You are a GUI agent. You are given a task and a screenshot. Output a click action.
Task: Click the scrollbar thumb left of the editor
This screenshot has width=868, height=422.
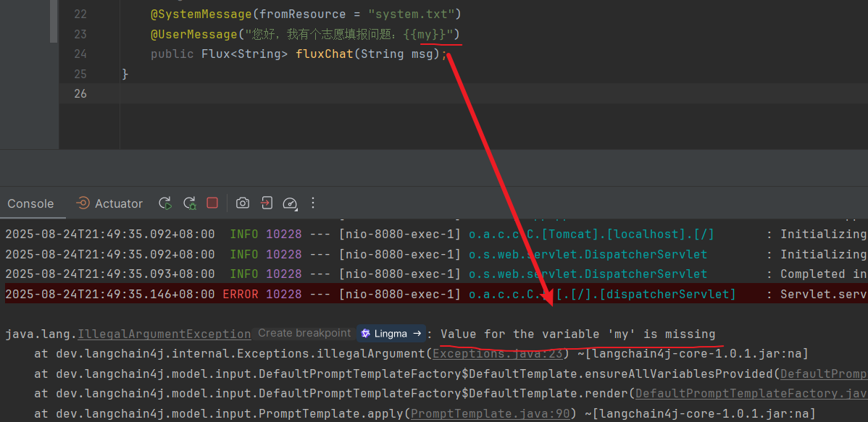[x=54, y=21]
